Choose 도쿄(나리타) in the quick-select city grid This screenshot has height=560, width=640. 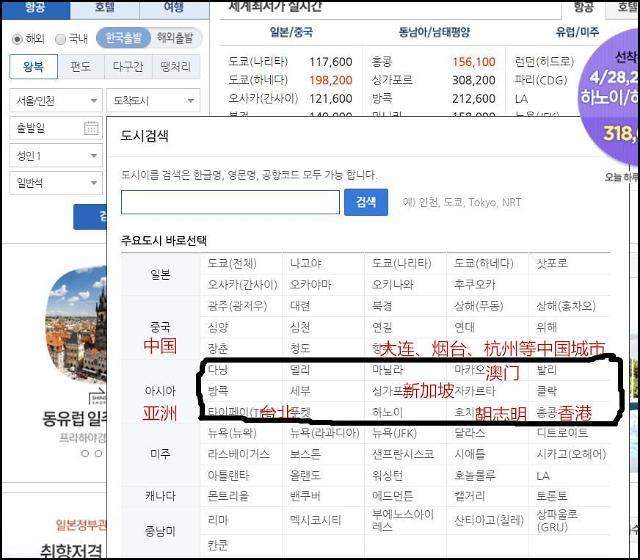402,263
